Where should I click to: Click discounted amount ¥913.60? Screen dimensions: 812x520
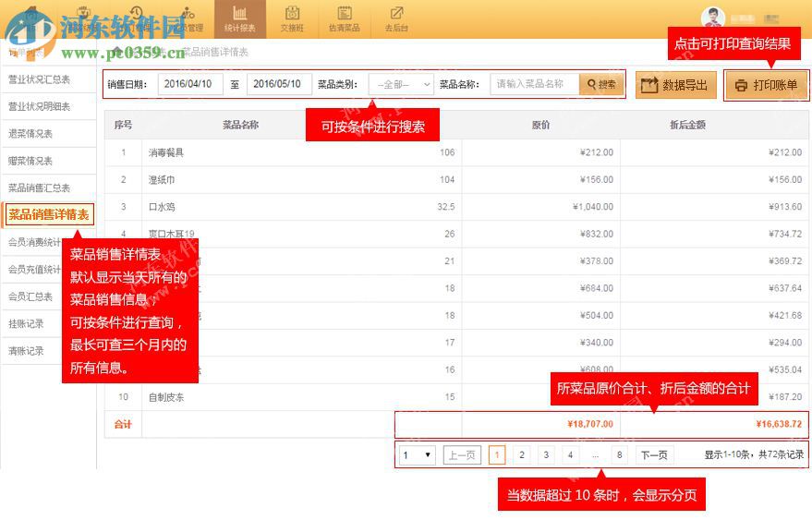pyautogui.click(x=785, y=207)
